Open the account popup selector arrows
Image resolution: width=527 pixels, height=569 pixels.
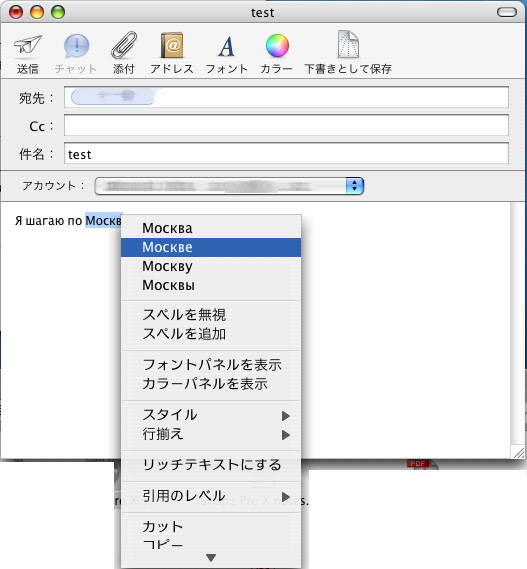pos(355,186)
